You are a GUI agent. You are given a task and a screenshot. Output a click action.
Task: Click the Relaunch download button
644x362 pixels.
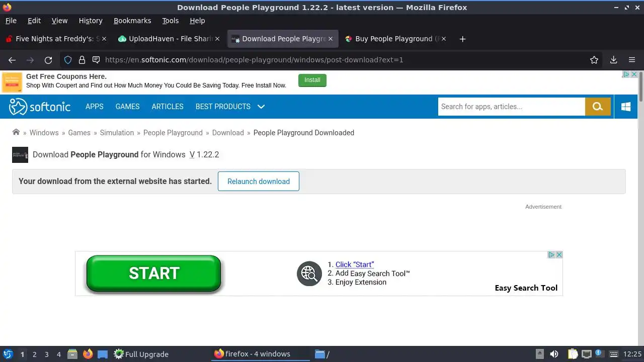click(x=259, y=182)
